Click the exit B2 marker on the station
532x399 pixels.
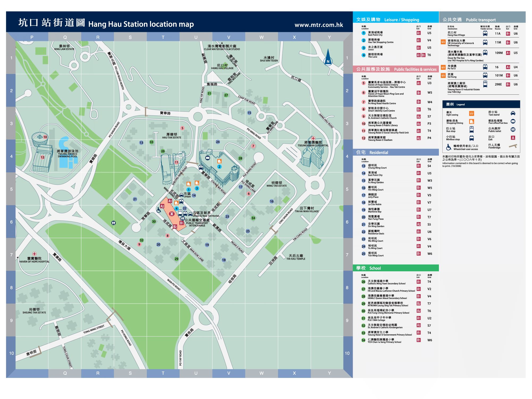click(175, 227)
